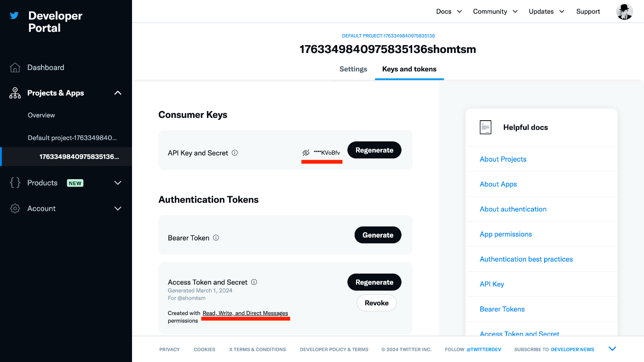Image resolution: width=644 pixels, height=362 pixels.
Task: Revoke the Access Token and Secret
Action: (377, 303)
